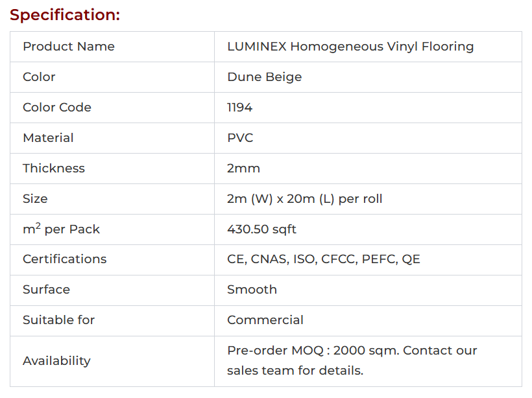Click the "Product Name" label cell

pos(69,47)
